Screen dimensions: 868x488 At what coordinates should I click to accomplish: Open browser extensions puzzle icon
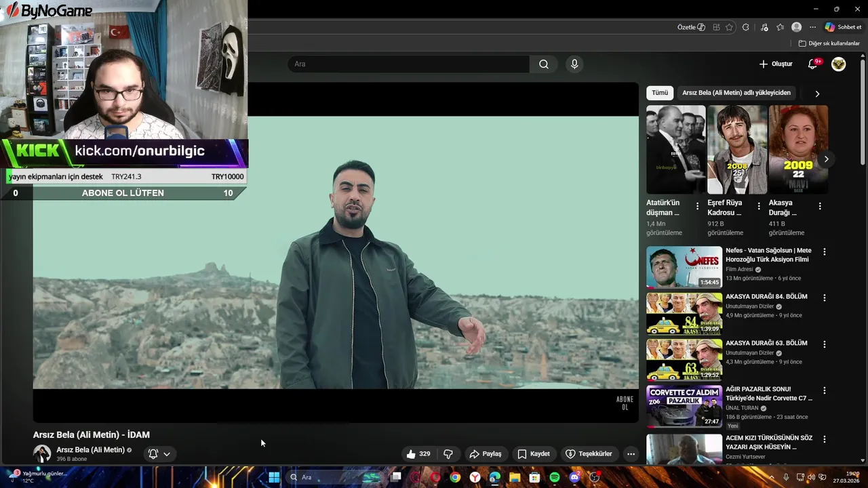click(746, 27)
